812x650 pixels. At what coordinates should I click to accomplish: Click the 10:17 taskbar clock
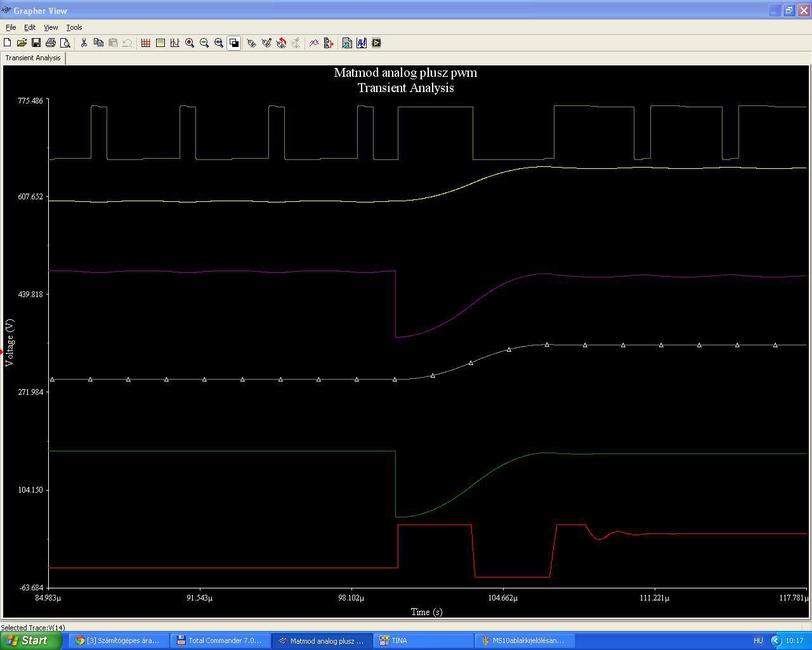[x=794, y=640]
